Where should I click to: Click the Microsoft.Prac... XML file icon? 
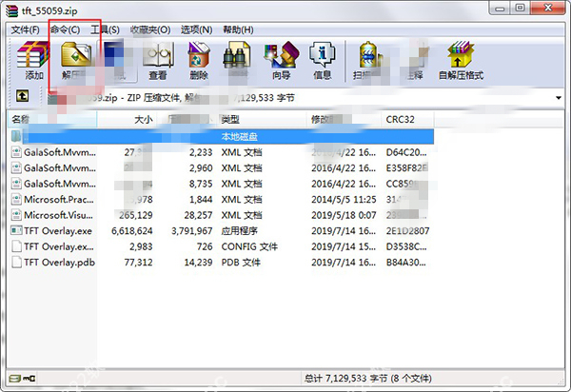(x=16, y=199)
